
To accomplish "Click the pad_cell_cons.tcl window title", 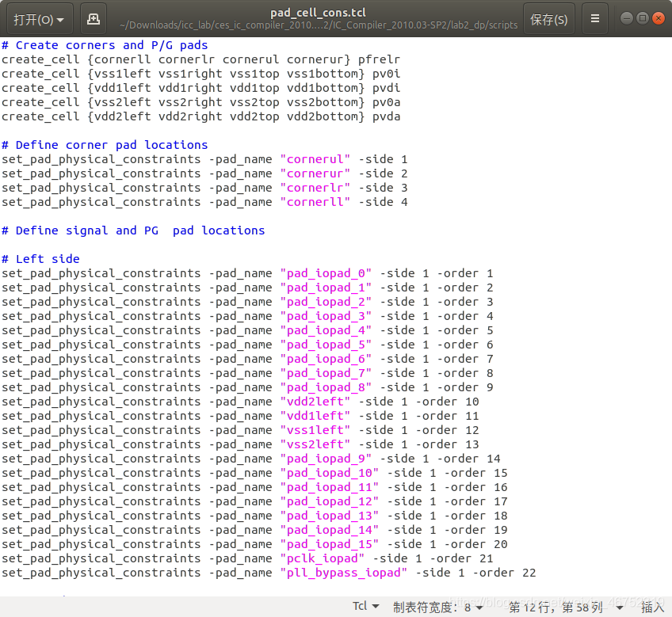I will tap(318, 13).
